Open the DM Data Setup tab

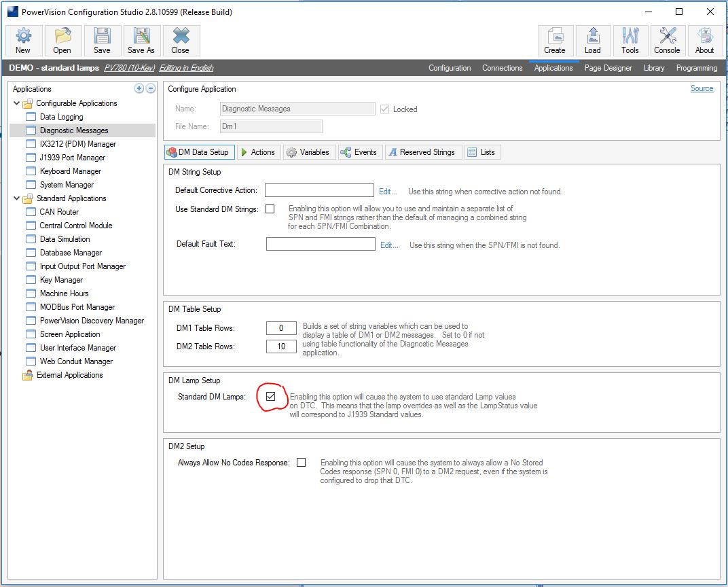(x=200, y=152)
